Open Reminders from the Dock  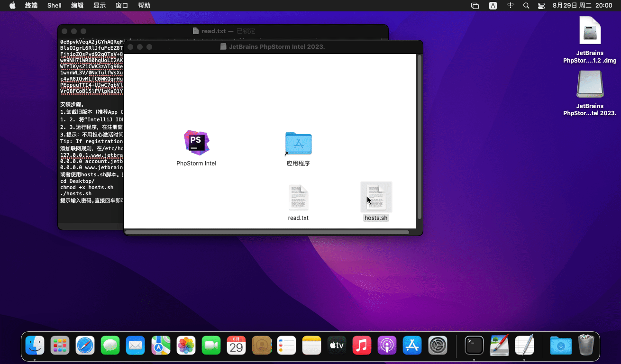(286, 346)
